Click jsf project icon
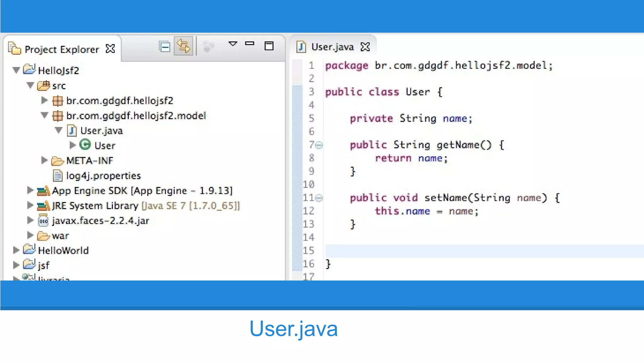Screen dimensions: 644x362 click(29, 264)
